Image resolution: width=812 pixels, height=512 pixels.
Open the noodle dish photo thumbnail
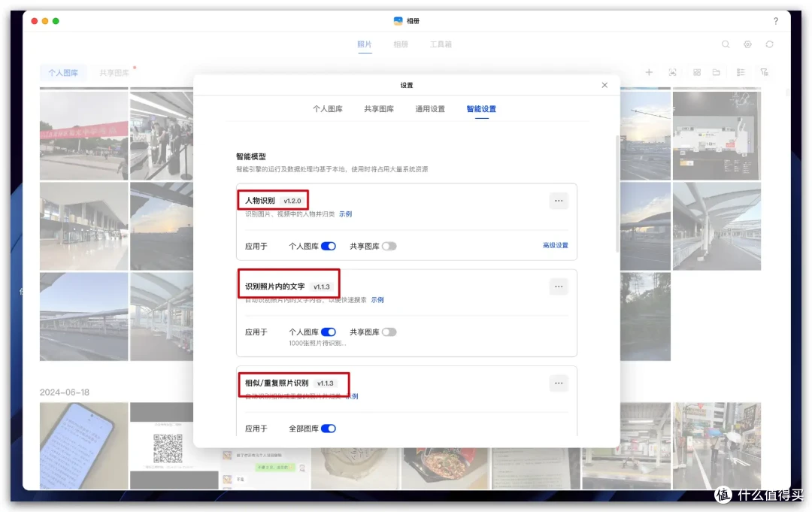(x=445, y=468)
